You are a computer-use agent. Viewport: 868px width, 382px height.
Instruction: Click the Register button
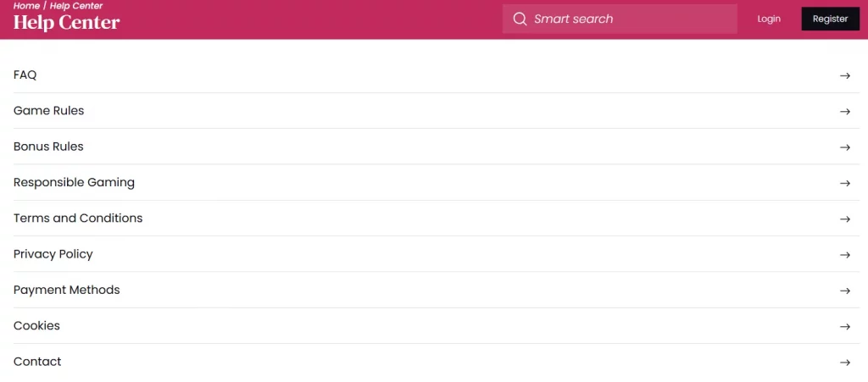(831, 19)
